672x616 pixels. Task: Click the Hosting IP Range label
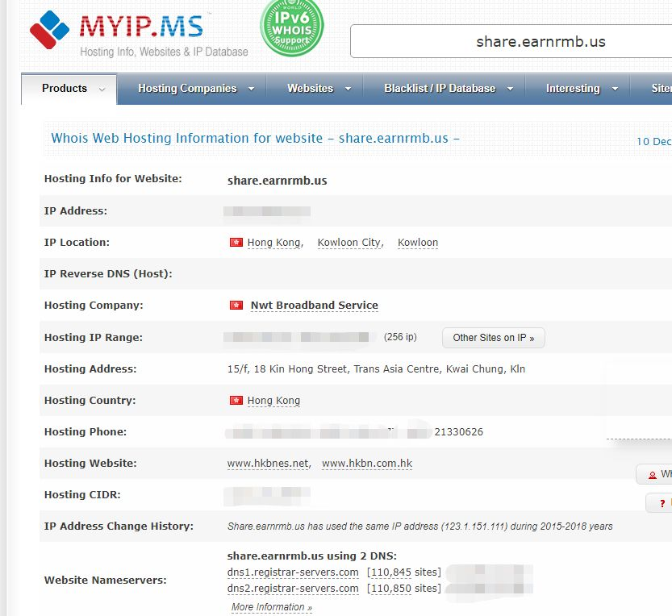[94, 338]
